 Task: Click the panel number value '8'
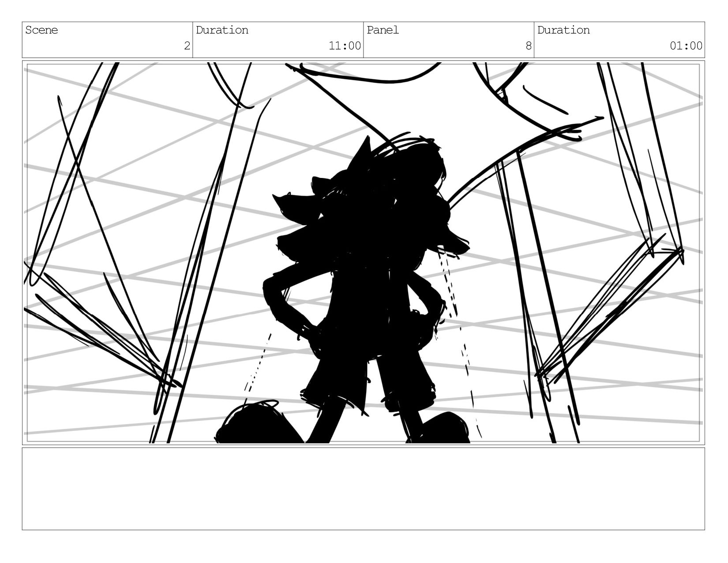(x=529, y=46)
